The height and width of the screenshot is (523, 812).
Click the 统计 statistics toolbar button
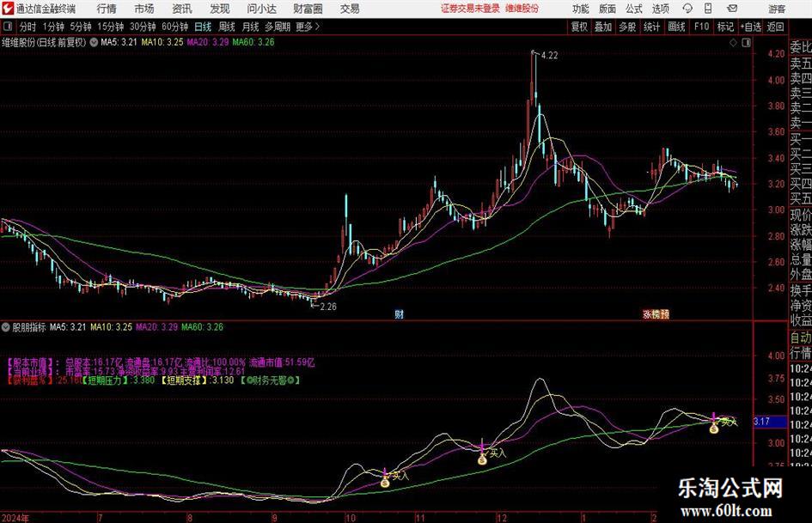click(651, 27)
